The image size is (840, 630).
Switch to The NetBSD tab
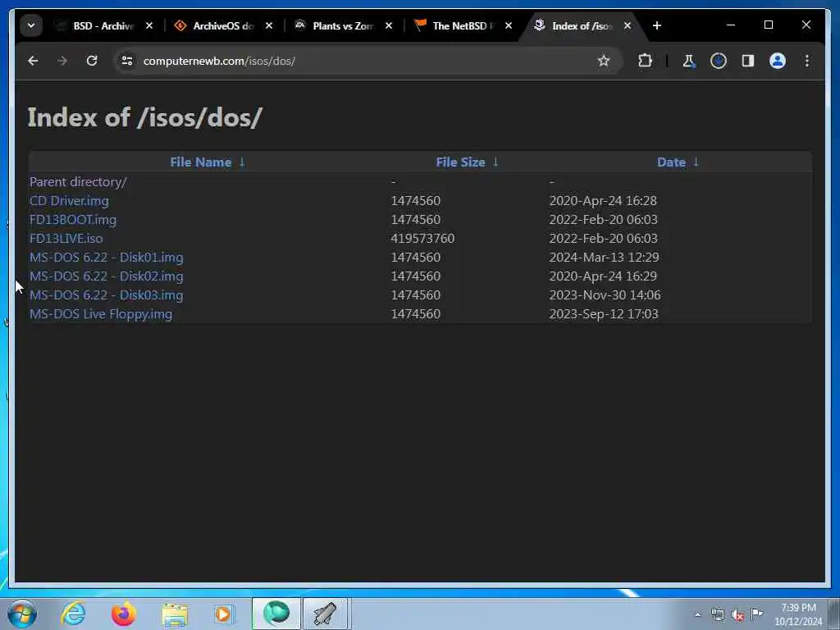coord(462,25)
